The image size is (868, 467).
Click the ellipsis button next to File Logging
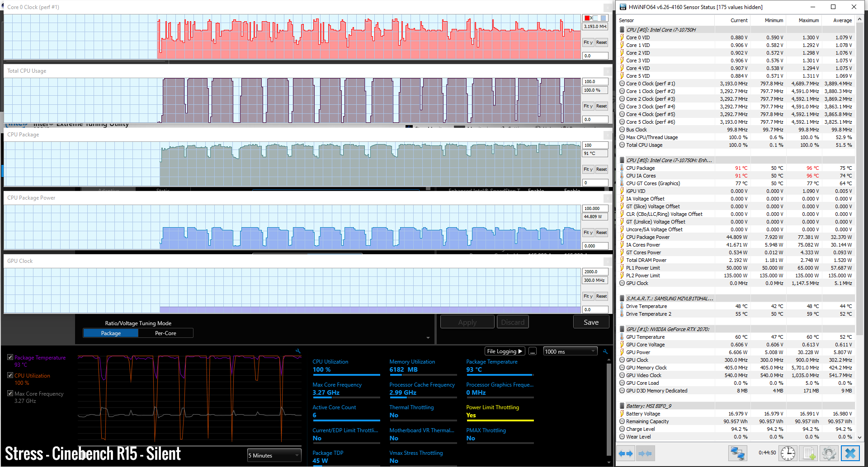[533, 351]
